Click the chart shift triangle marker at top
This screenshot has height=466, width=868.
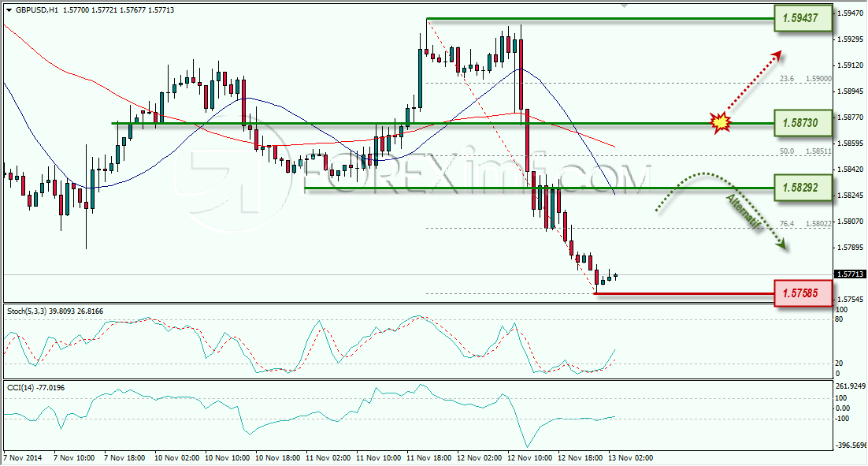click(625, 6)
